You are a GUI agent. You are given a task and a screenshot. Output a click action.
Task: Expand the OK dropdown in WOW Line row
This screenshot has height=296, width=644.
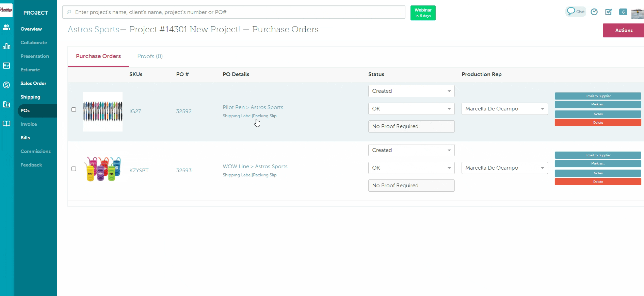[x=411, y=168]
